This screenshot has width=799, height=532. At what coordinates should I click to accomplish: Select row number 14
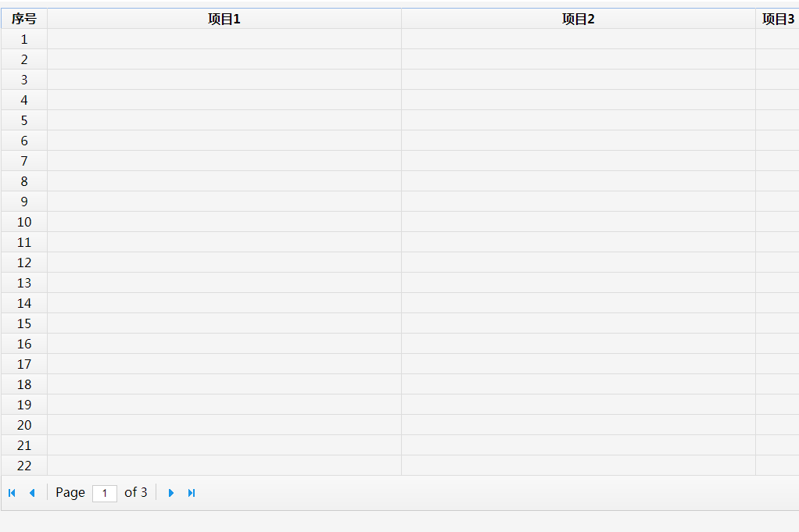[24, 303]
